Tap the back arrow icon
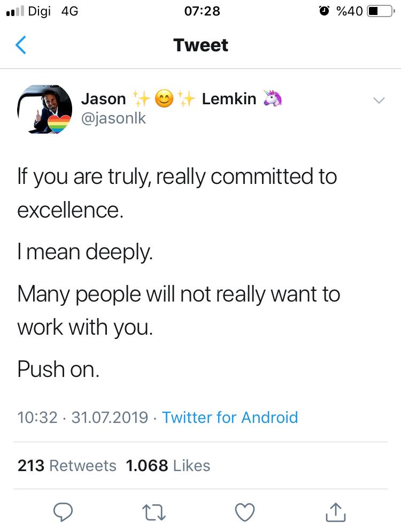401x532 pixels. [21, 45]
